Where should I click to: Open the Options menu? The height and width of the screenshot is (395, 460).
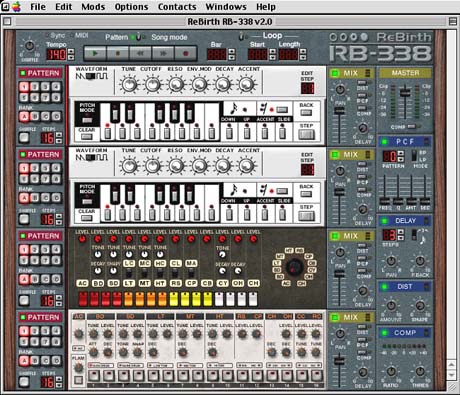[x=131, y=7]
